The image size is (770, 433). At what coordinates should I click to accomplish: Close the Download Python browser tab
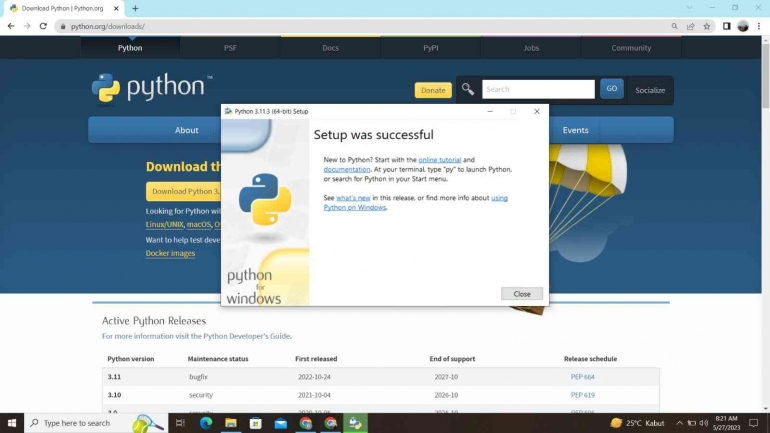[x=116, y=8]
